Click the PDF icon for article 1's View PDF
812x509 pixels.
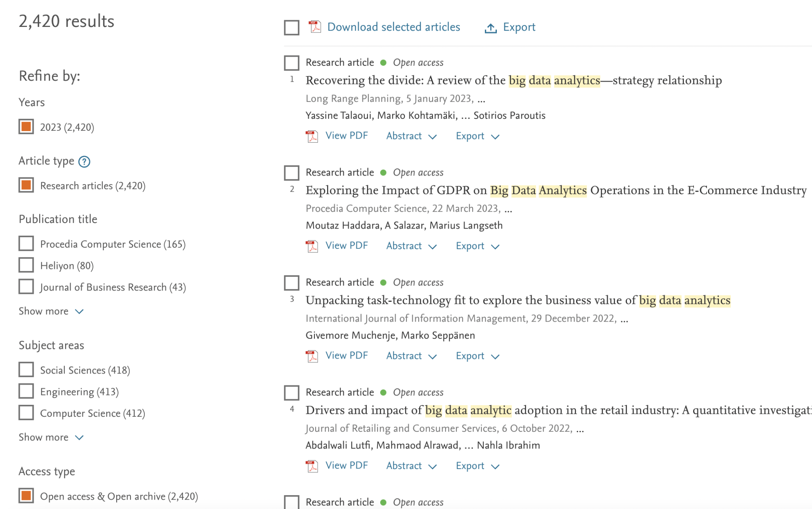click(311, 136)
